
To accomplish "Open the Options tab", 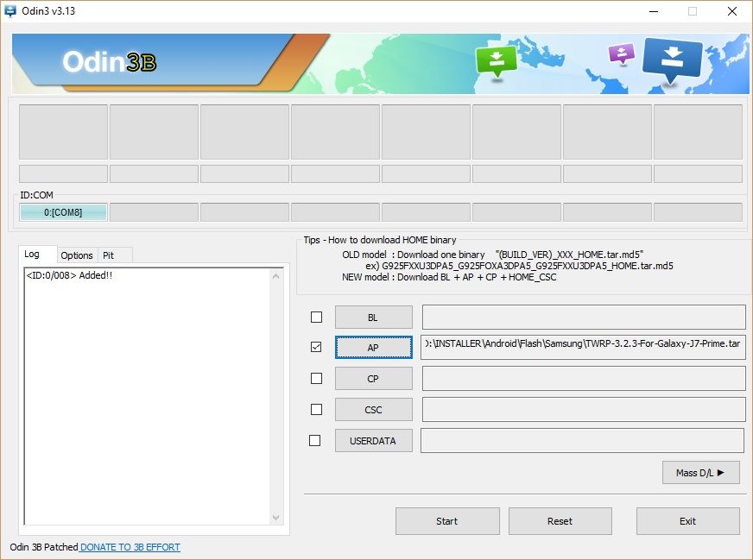I will click(77, 255).
